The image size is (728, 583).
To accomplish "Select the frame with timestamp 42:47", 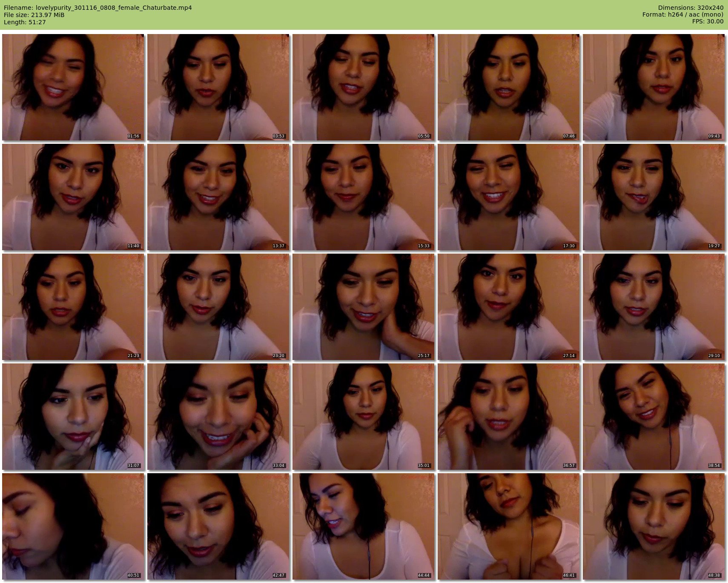I will 218,526.
